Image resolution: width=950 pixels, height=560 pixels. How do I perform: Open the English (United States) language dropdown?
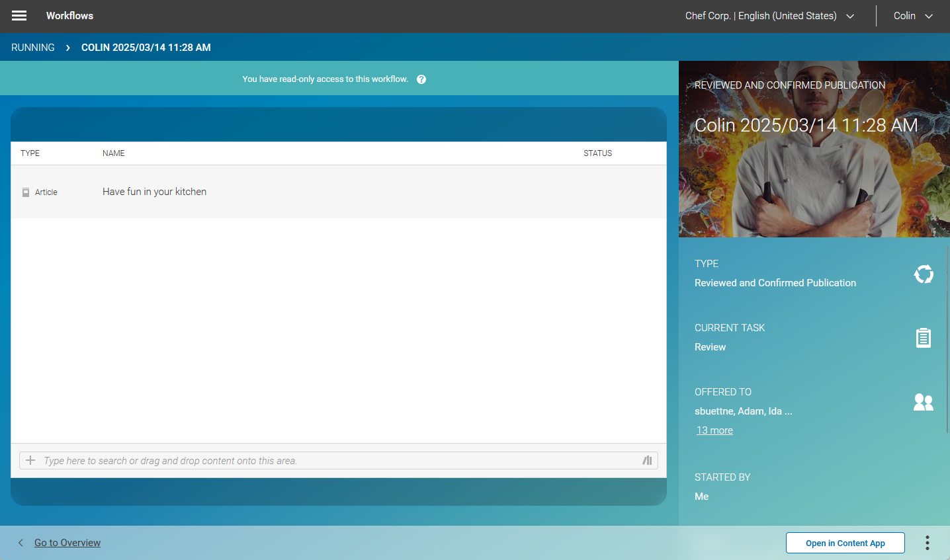[849, 16]
